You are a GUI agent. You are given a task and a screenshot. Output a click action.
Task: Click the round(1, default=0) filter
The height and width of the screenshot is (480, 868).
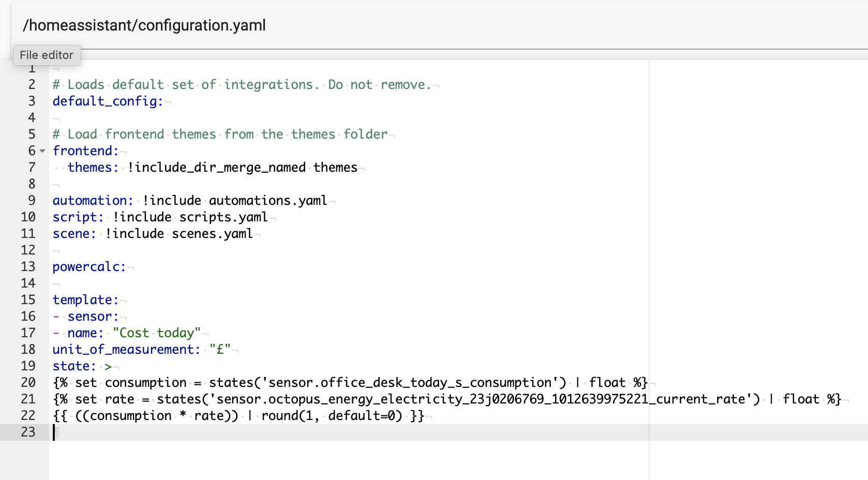(332, 416)
